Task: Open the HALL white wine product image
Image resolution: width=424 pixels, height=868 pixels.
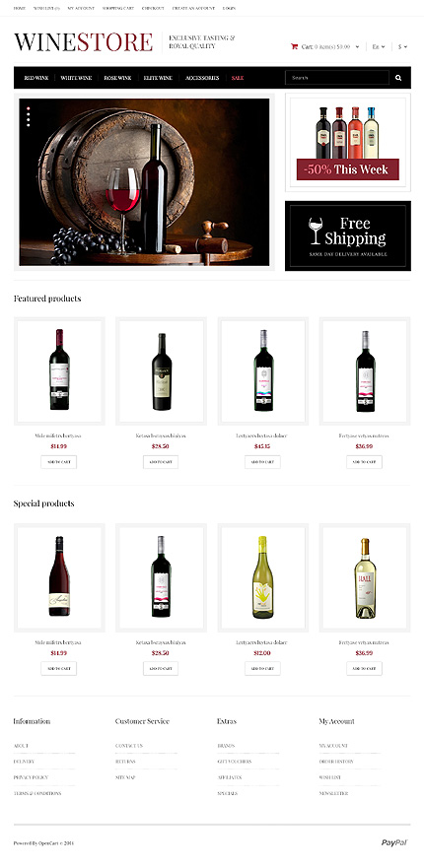Action: pos(365,578)
